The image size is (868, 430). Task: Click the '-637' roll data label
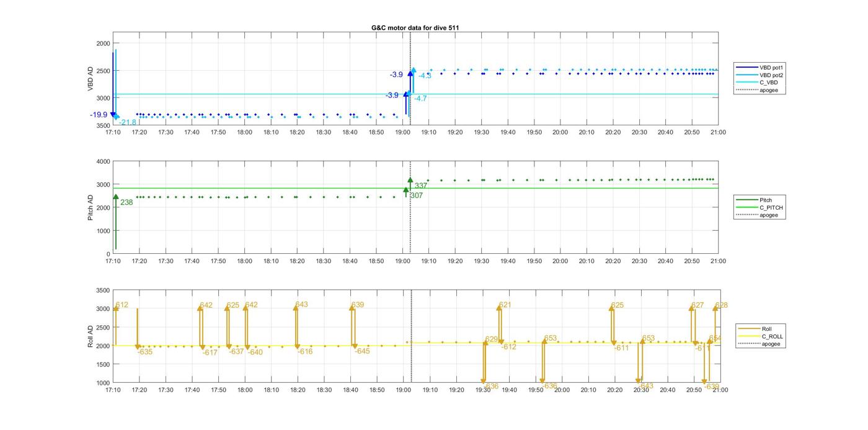click(x=236, y=352)
